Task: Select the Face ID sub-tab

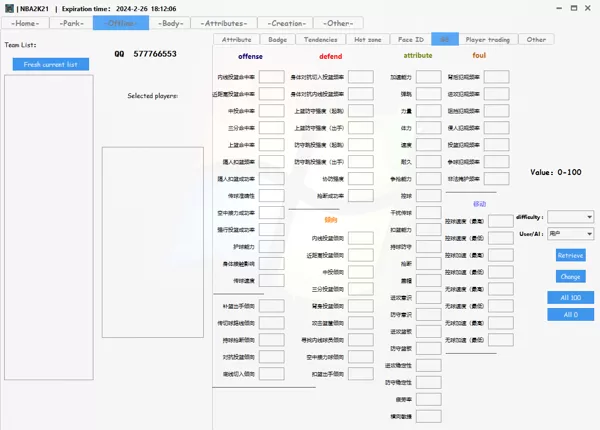Action: (411, 39)
